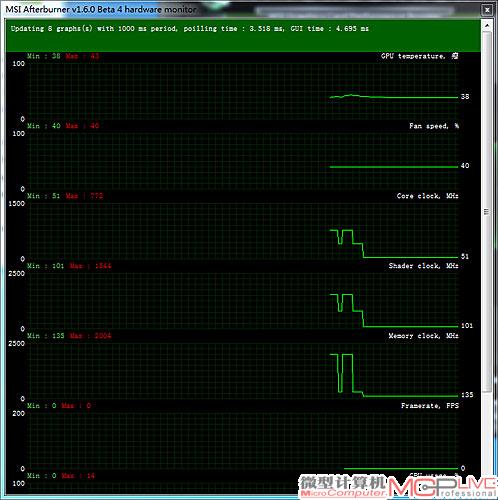Click the vertical scrollbar thumb grip
This screenshot has height=500, width=498.
pos(487,212)
